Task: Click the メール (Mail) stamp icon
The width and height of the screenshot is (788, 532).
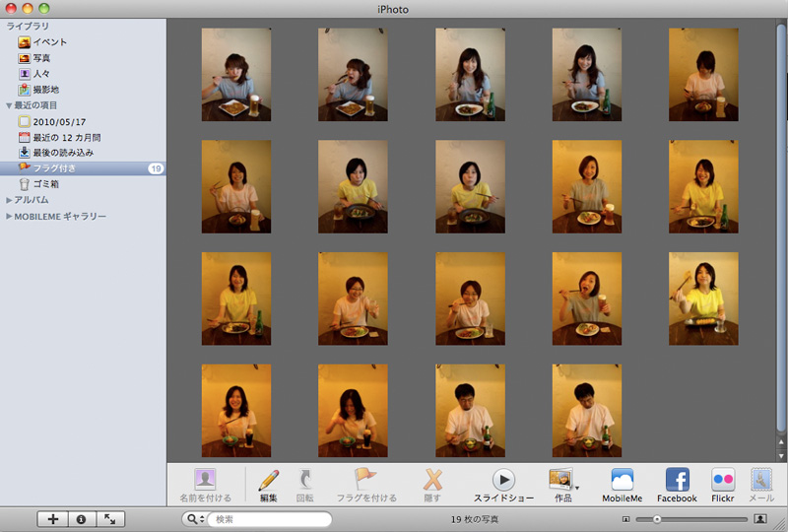Action: click(761, 480)
